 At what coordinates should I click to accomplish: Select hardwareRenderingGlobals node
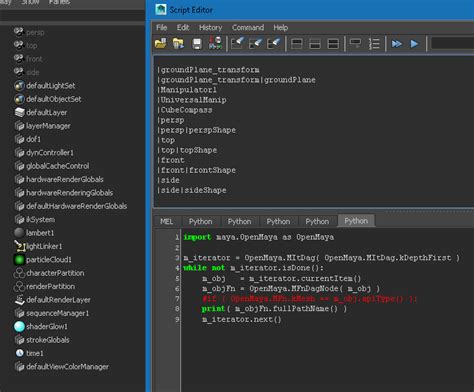pyautogui.click(x=69, y=193)
